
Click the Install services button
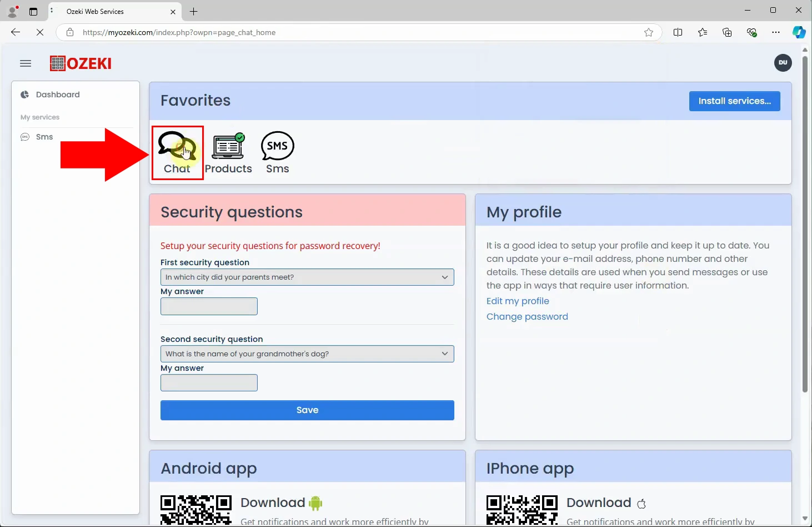tap(734, 101)
